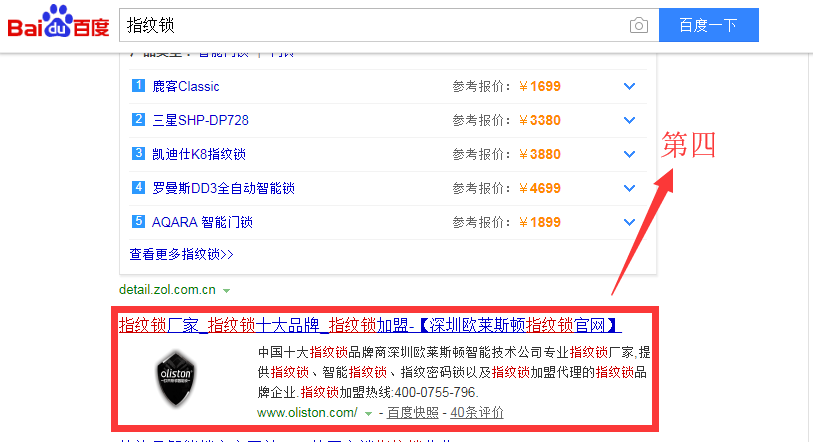The height and width of the screenshot is (442, 813).
Task: Open 40条评价 reviews link
Action: click(476, 412)
